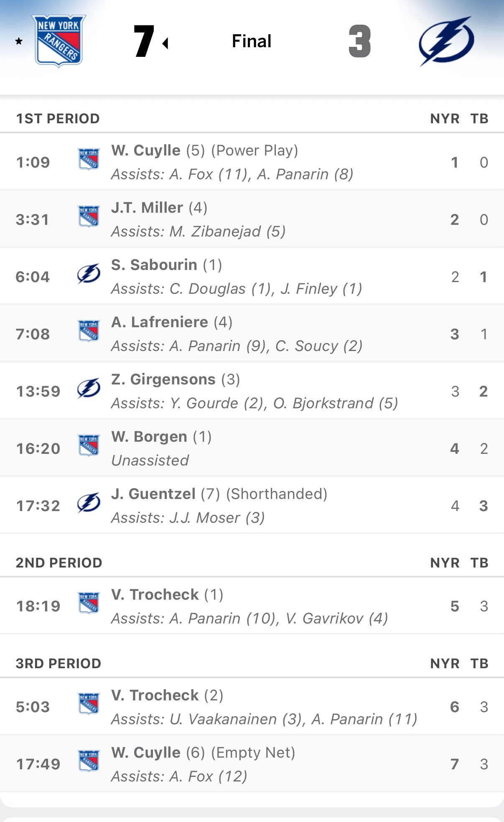
Task: Tap Rangers icon on the 1:09 goal
Action: 89,159
